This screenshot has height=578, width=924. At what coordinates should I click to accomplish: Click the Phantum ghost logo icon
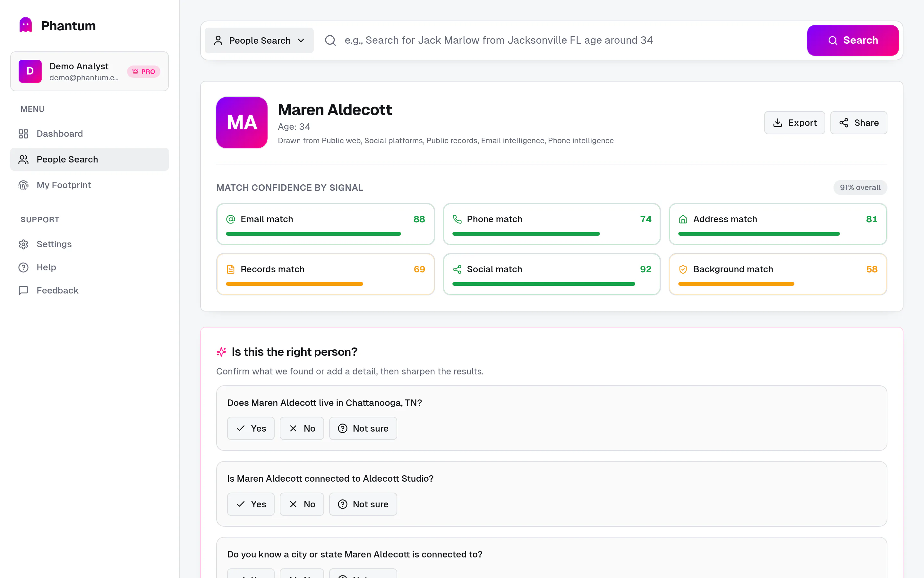pyautogui.click(x=26, y=25)
